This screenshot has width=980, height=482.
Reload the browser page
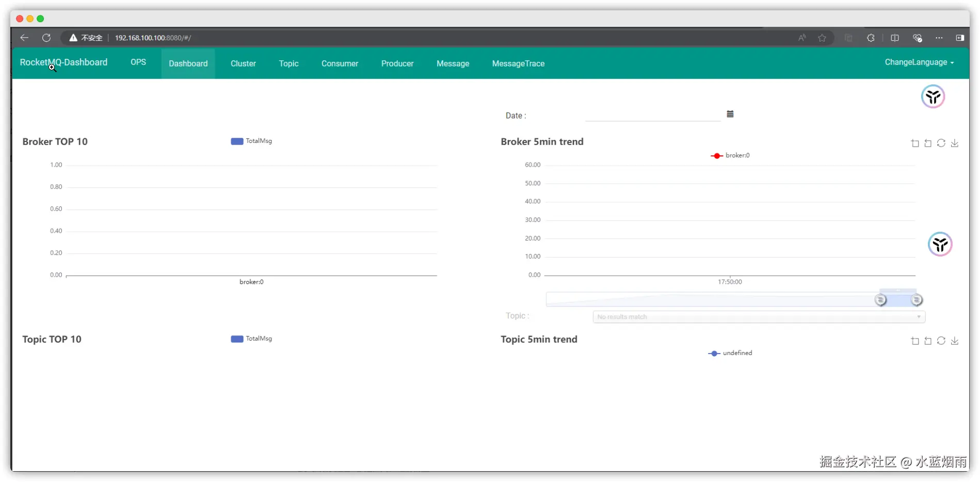coord(46,38)
